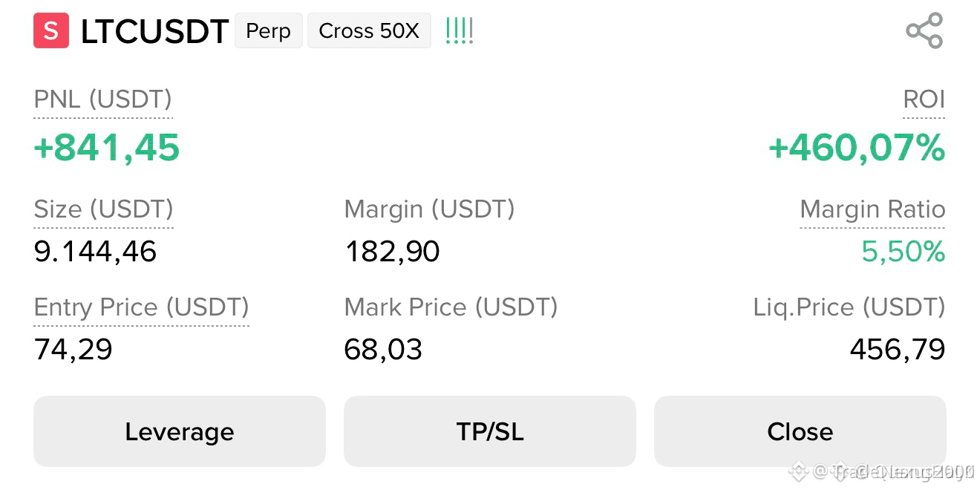Open TP/SL settings
The height and width of the screenshot is (490, 980).
coord(490,431)
